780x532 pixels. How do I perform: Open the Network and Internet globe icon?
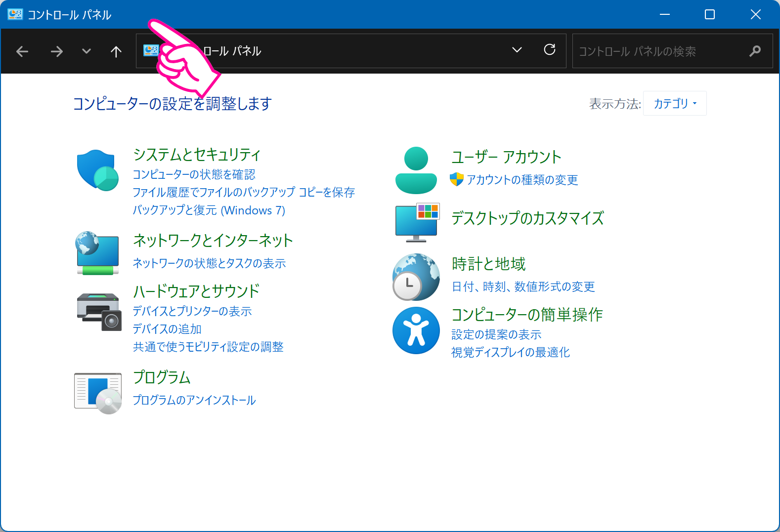(97, 253)
